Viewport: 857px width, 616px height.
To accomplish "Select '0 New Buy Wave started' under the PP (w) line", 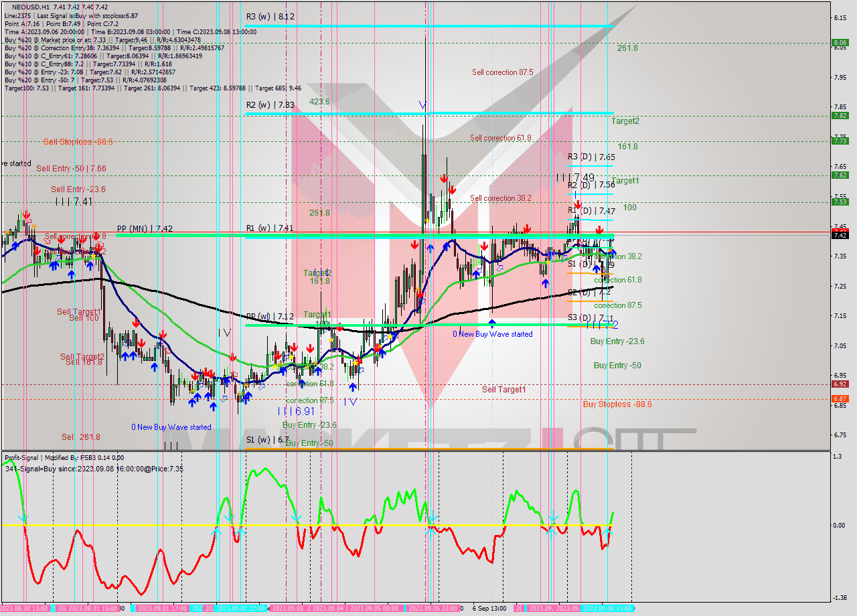I will [493, 334].
